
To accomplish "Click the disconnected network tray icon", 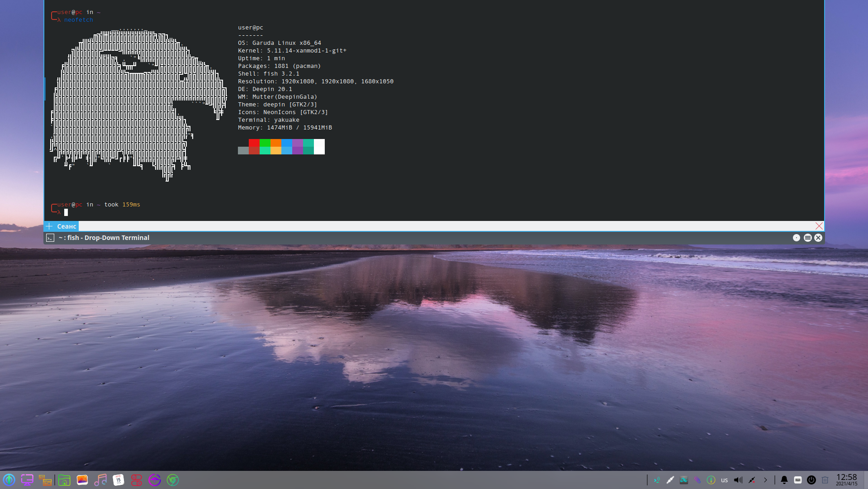I will point(752,480).
